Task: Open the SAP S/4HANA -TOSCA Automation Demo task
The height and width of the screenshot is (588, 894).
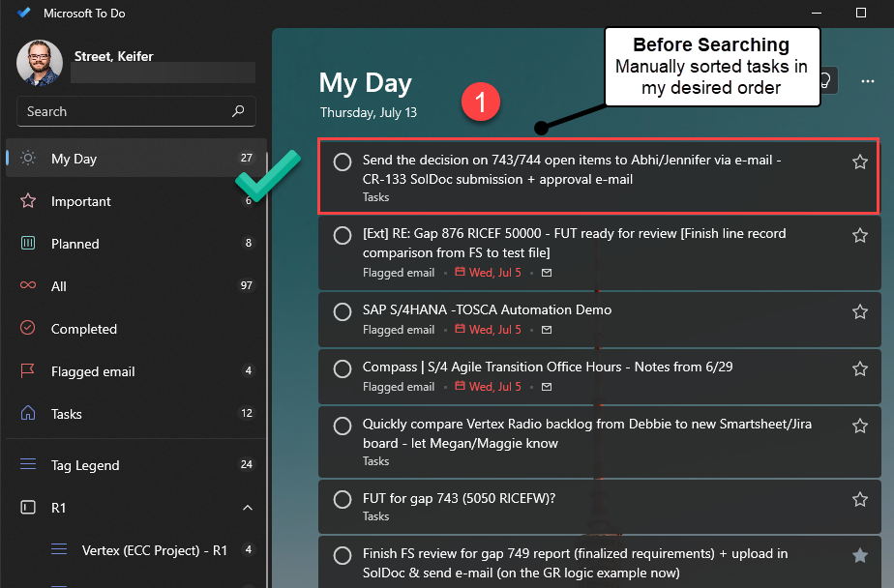Action: coord(600,320)
